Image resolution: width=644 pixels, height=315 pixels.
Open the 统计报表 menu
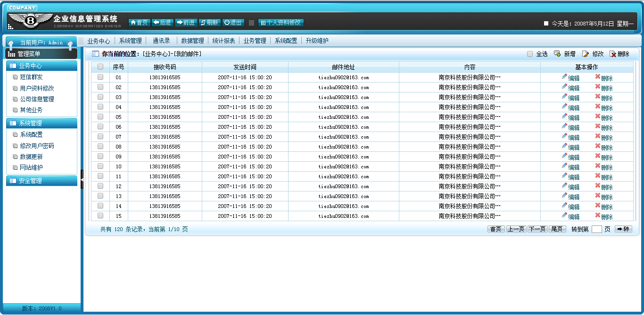(223, 41)
